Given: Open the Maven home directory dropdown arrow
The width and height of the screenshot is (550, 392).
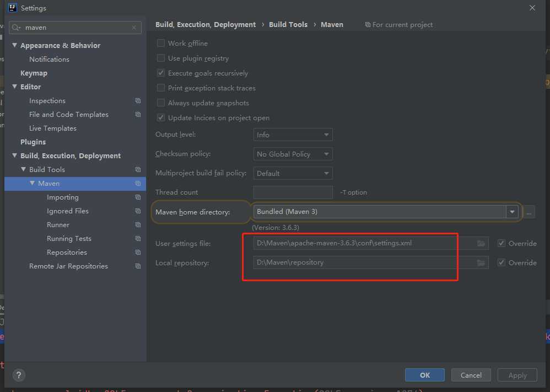Looking at the screenshot, I should click(512, 212).
